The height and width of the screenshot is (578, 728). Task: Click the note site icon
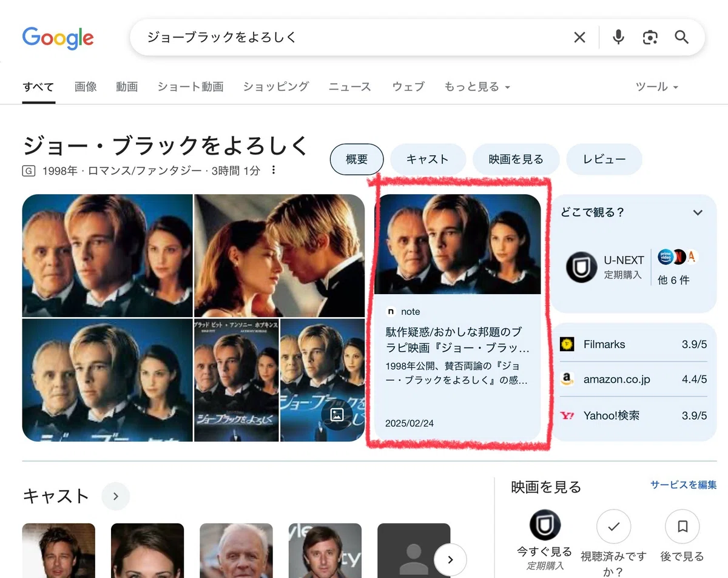click(391, 312)
